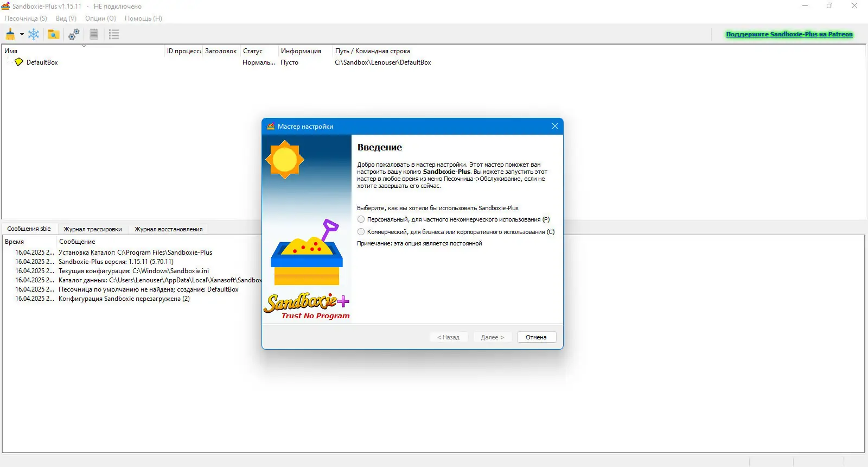Click the < Назад button in the wizard
The height and width of the screenshot is (467, 868).
coord(449,337)
